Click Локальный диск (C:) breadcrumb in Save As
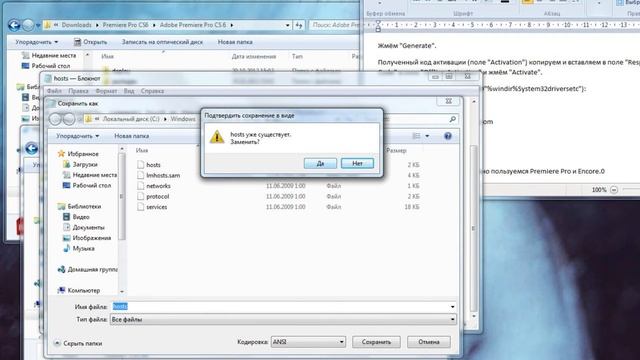The width and height of the screenshot is (640, 360). (x=131, y=119)
